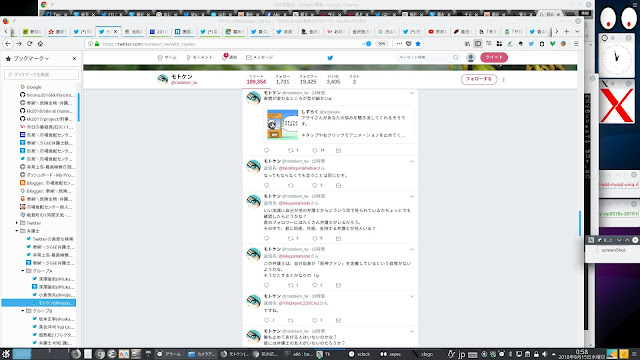Go back using Firefox back arrow
Viewport: 640px width, 360px height.
(8, 44)
